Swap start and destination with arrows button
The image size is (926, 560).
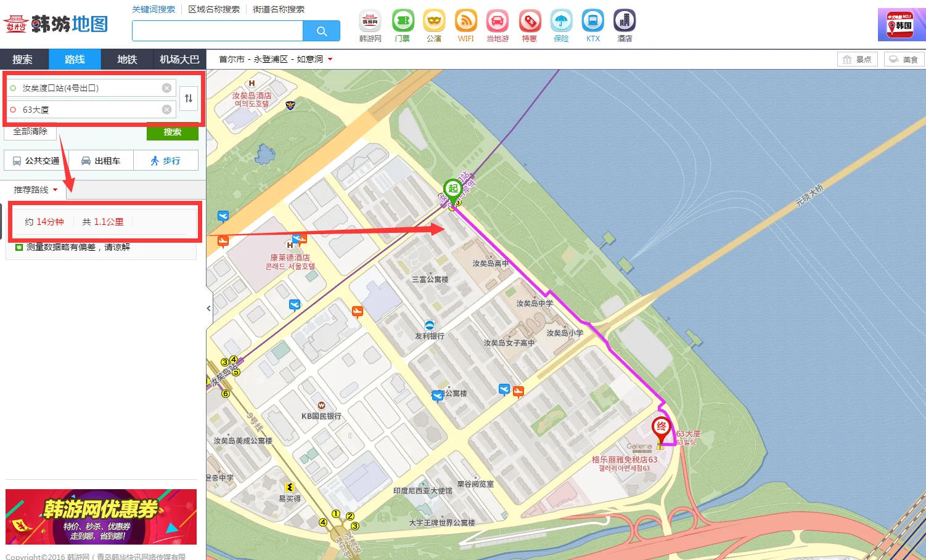pyautogui.click(x=189, y=99)
